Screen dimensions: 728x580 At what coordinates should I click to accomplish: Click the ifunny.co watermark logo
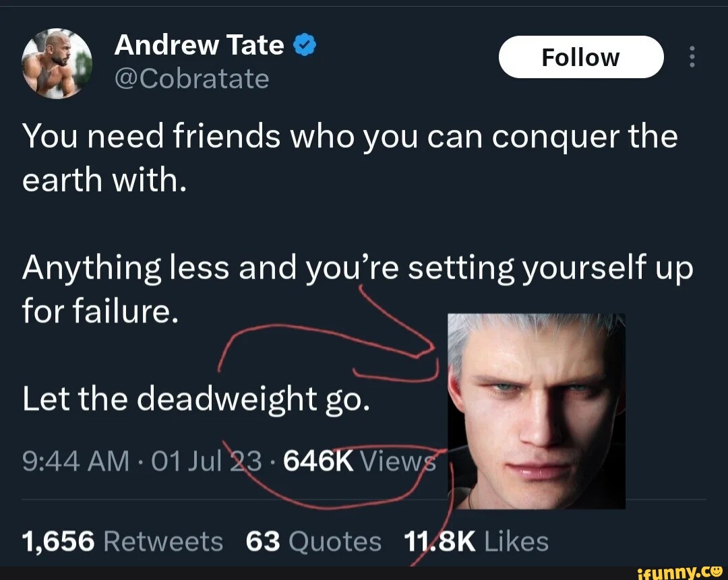point(680,572)
